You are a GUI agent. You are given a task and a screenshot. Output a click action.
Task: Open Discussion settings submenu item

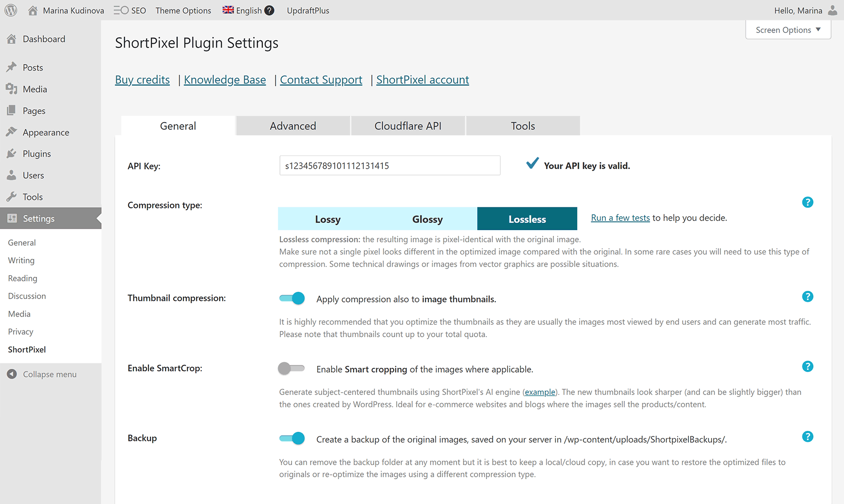(27, 296)
